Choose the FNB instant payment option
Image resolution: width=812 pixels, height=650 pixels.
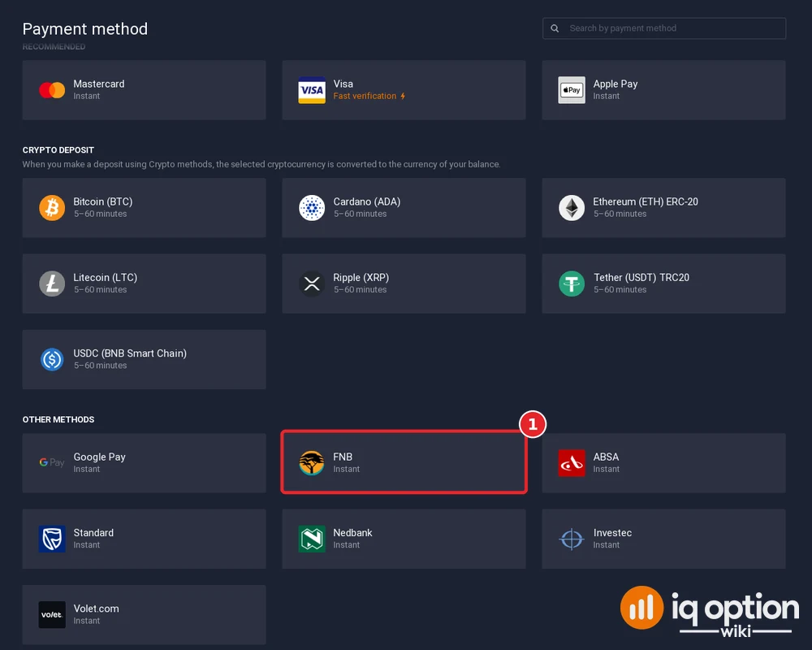click(x=404, y=463)
